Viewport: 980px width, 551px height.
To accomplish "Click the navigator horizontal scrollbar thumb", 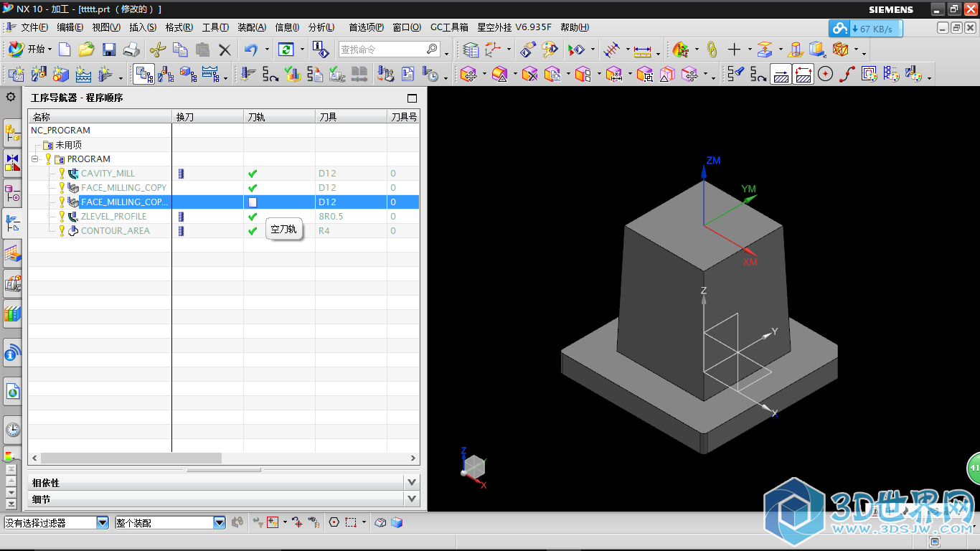I will (131, 458).
